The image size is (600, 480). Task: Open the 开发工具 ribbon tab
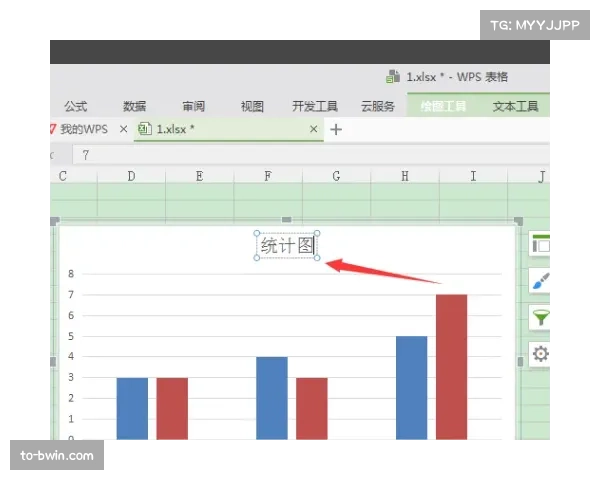315,106
